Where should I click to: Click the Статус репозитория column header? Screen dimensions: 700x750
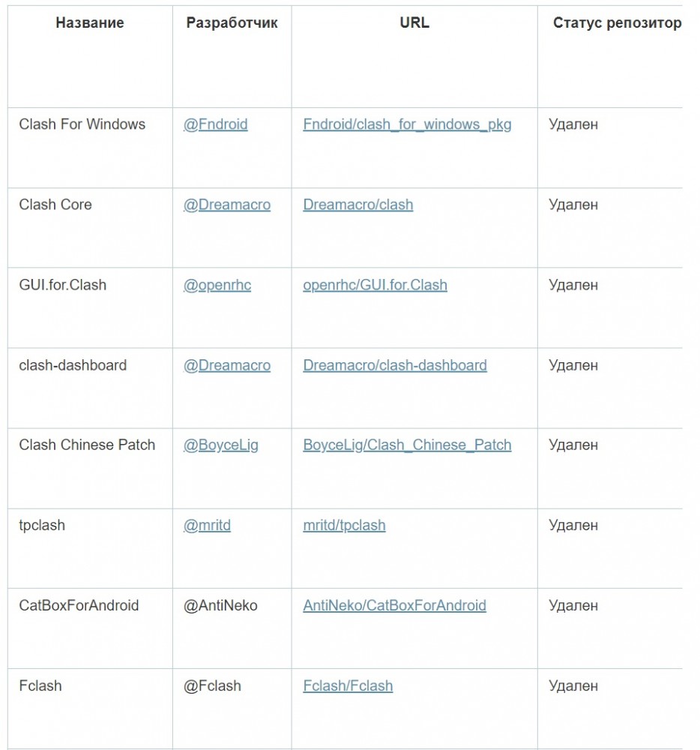point(617,23)
